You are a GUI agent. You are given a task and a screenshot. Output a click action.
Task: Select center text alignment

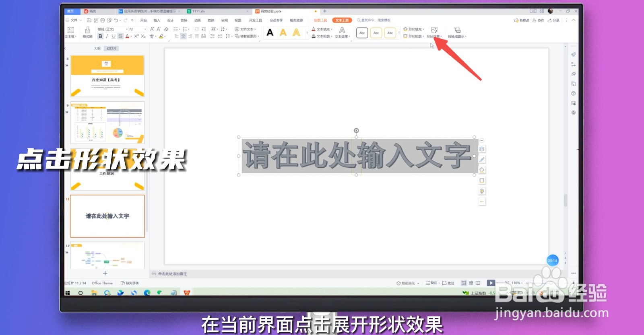pos(183,36)
